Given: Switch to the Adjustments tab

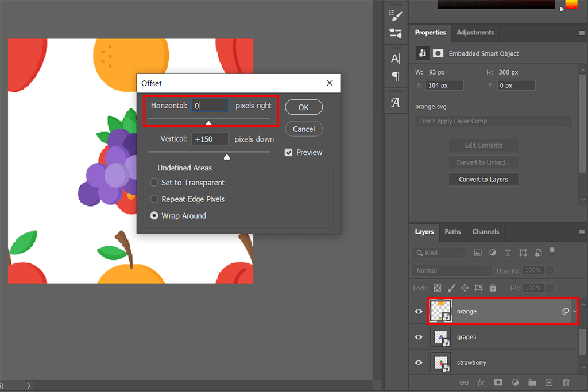Looking at the screenshot, I should pyautogui.click(x=475, y=33).
